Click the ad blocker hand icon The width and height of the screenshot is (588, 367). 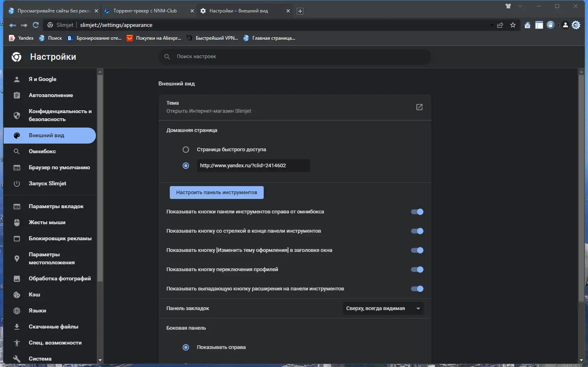551,25
